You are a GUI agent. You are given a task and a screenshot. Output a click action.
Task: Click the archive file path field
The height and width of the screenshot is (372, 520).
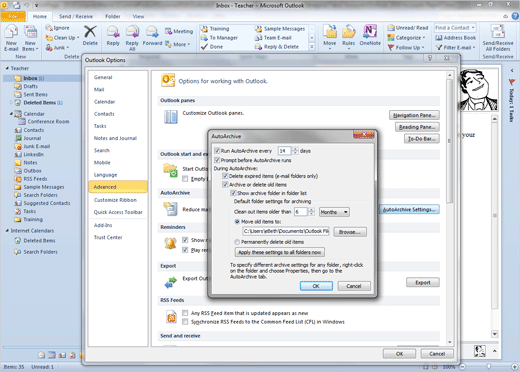[x=286, y=231]
